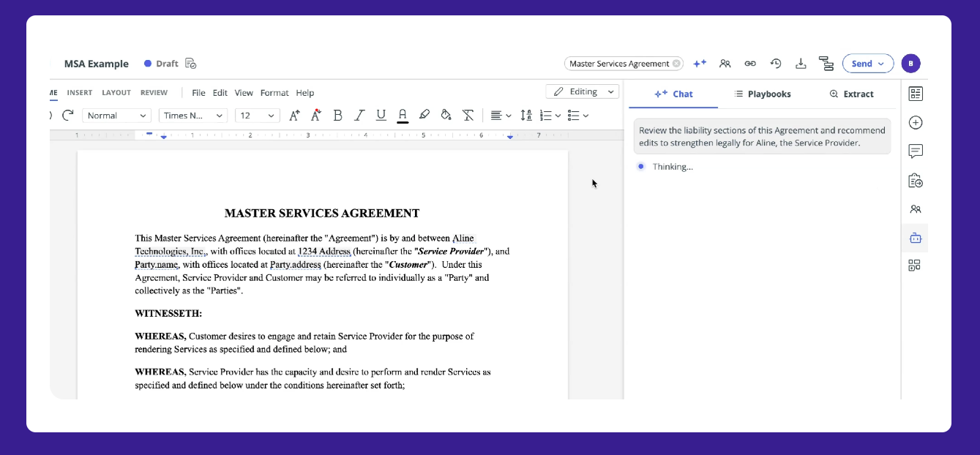Viewport: 980px width, 455px height.
Task: Open the File menu
Action: [x=198, y=93]
